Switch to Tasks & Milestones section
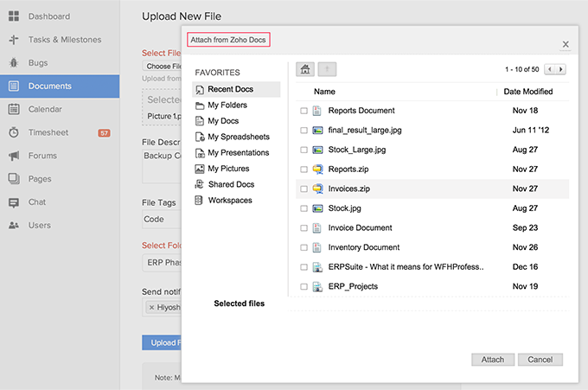The height and width of the screenshot is (390, 588). tap(64, 40)
